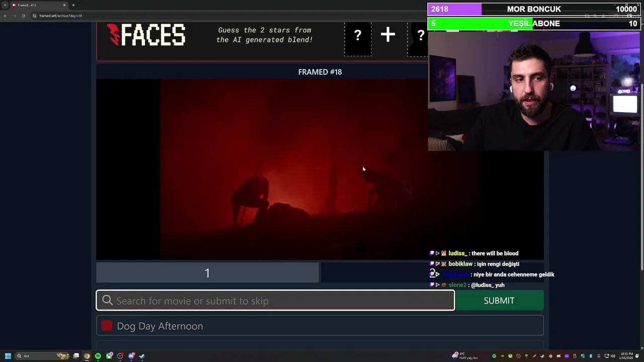Close the Framed - #18 tab
Screen dimensions: 644x362
coord(64,5)
